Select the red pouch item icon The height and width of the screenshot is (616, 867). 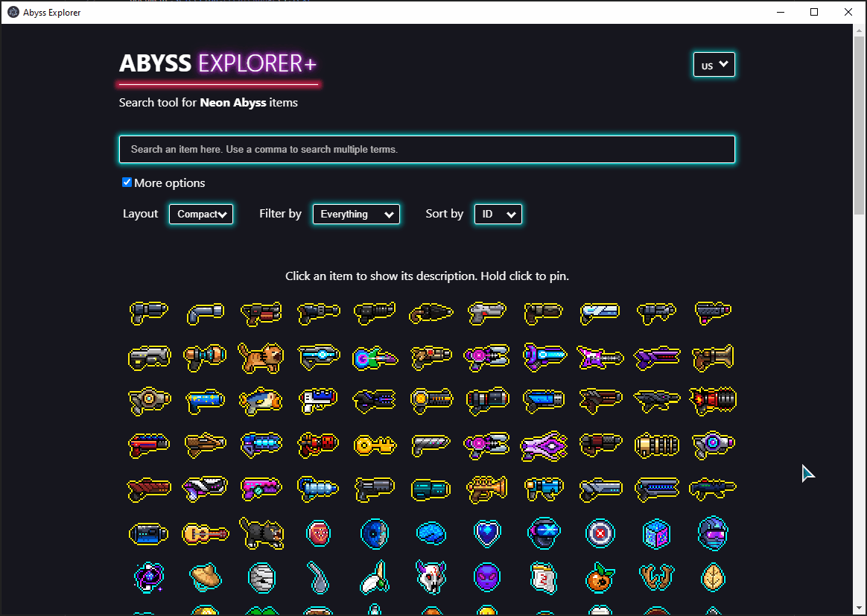319,533
